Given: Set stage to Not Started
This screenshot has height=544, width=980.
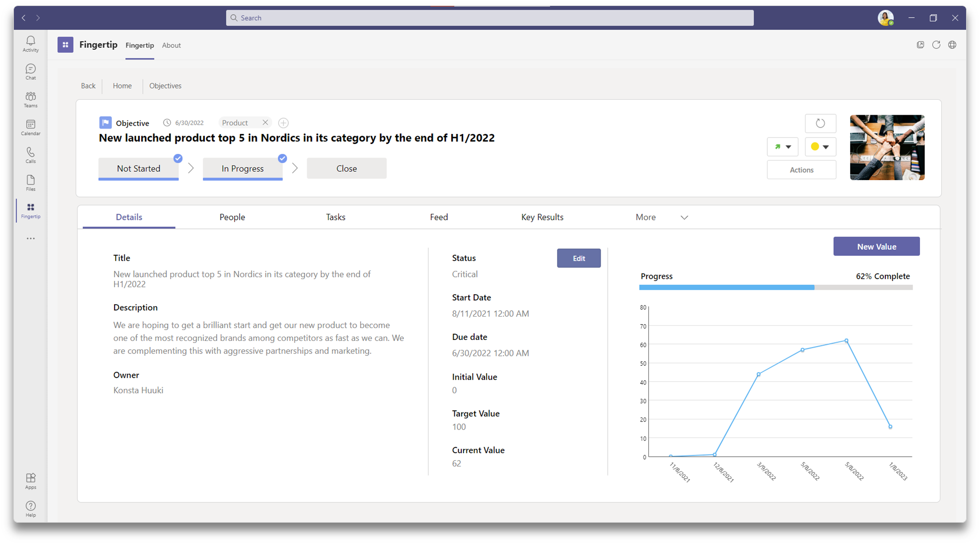Looking at the screenshot, I should 138,169.
